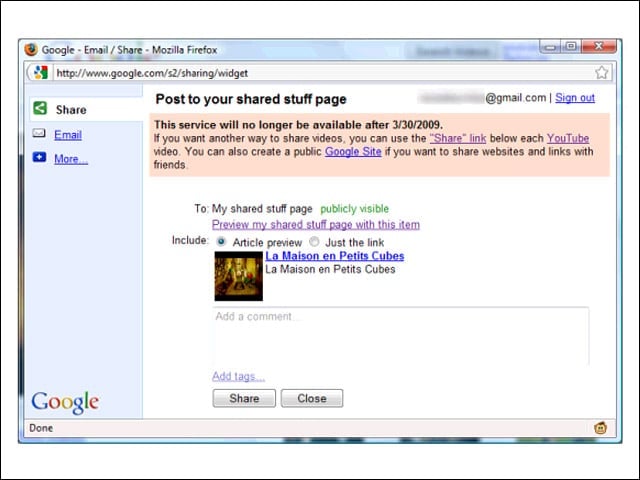Click the Done status bar text
The image size is (640, 480).
41,428
